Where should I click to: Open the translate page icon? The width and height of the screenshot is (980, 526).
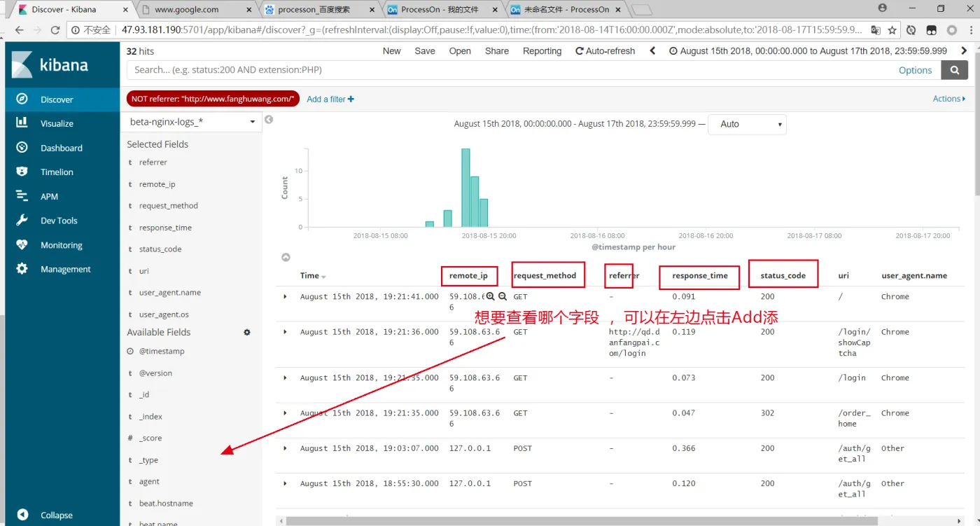876,30
